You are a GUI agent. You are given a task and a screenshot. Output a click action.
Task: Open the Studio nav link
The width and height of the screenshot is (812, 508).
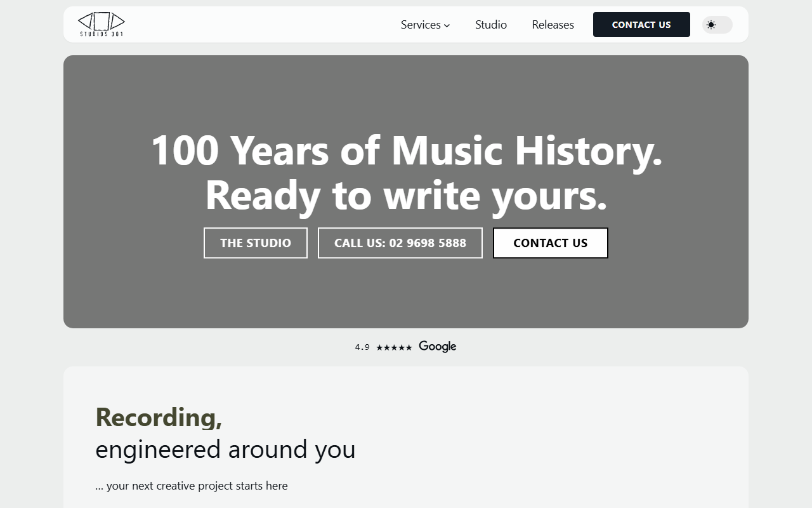point(491,25)
